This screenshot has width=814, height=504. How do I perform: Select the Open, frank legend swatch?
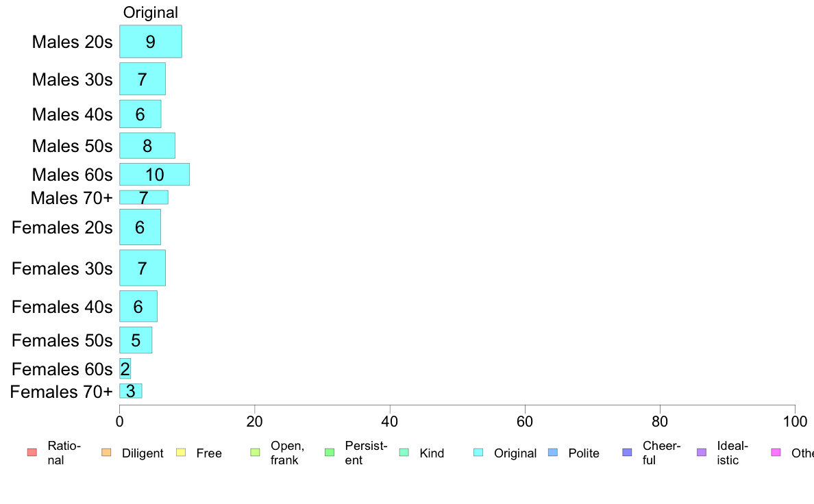pyautogui.click(x=255, y=453)
